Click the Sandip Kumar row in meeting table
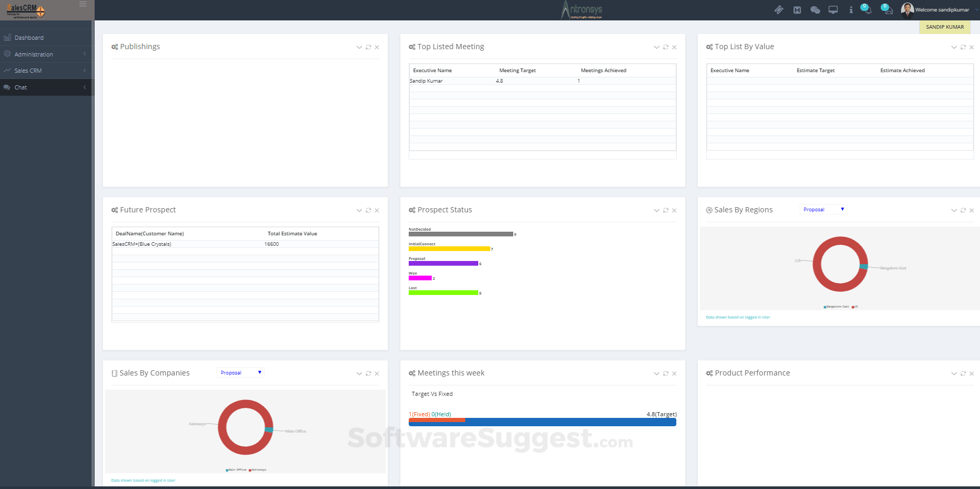Screen dimensions: 980x489 coord(543,81)
